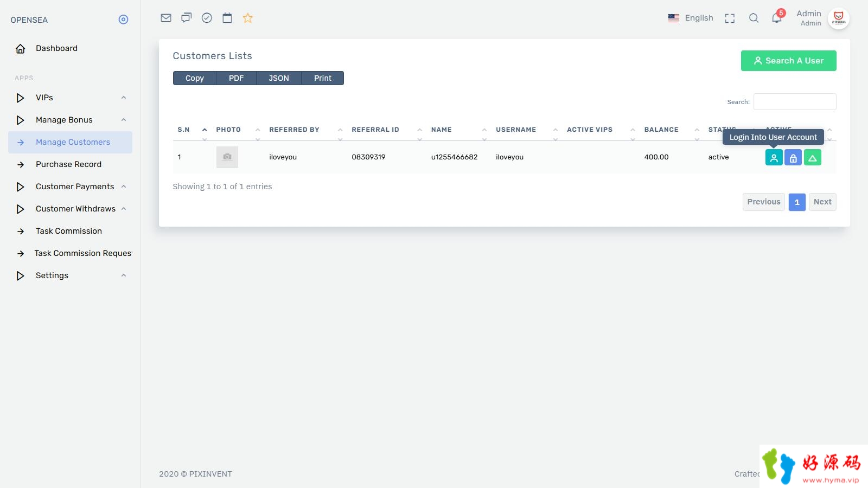Expand the Customer Withdraws chevron

pos(124,209)
